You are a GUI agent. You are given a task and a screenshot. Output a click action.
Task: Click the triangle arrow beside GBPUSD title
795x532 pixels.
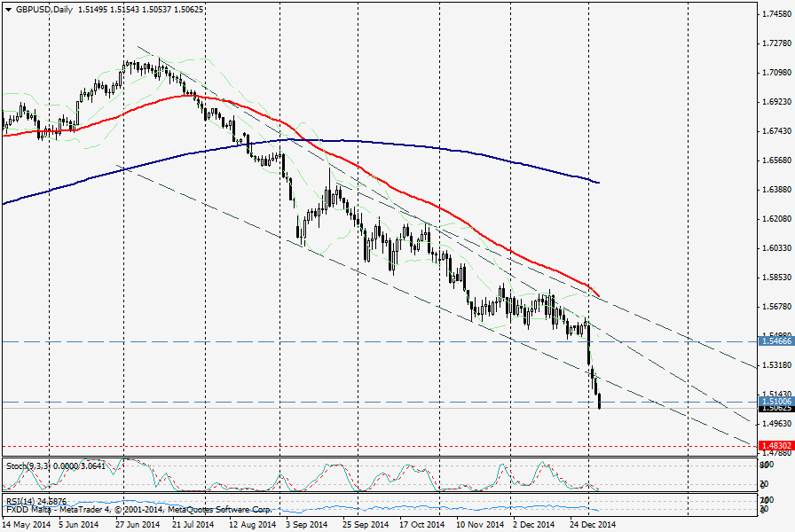tap(8, 10)
